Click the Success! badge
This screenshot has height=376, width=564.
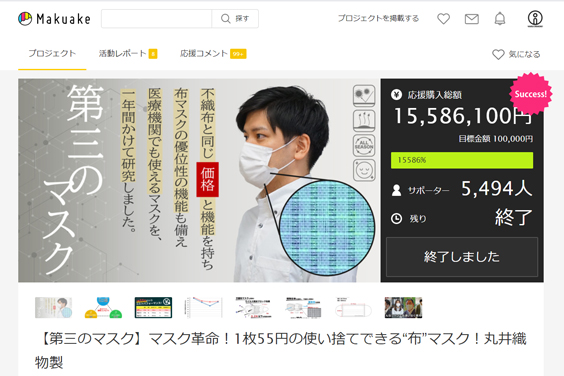click(530, 94)
